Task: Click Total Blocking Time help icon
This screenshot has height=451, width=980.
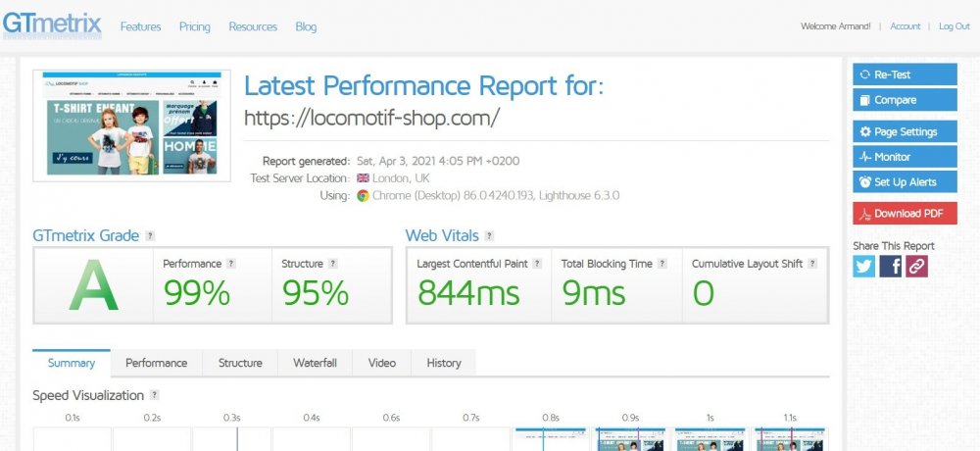Action: [663, 264]
